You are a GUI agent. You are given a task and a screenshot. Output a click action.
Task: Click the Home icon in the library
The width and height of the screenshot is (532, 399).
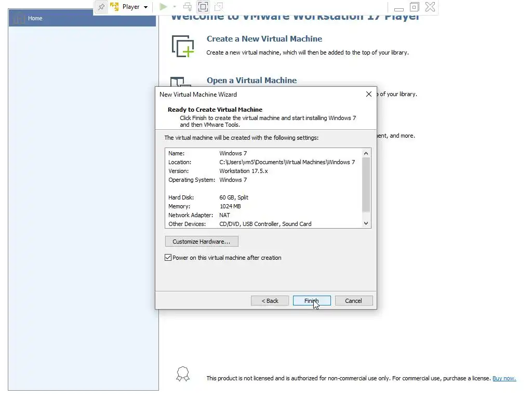pos(19,18)
